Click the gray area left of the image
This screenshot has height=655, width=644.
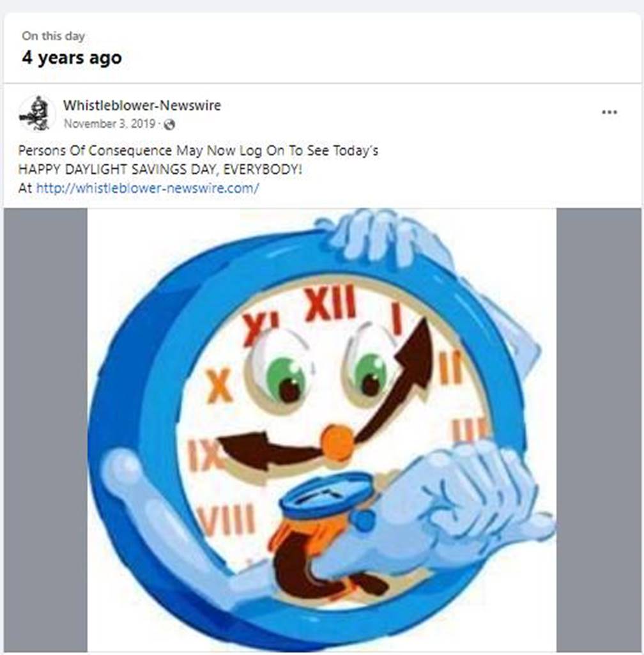[45, 430]
